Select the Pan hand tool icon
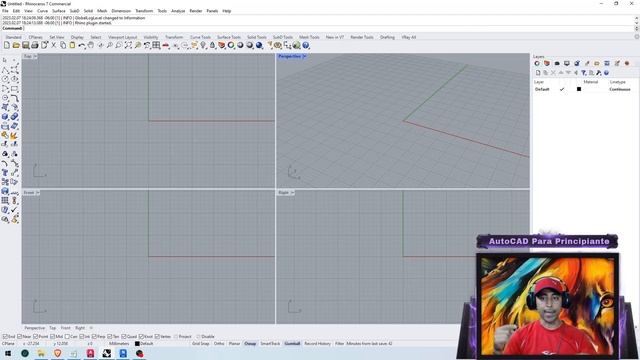This screenshot has width=640, height=360. pos(91,45)
